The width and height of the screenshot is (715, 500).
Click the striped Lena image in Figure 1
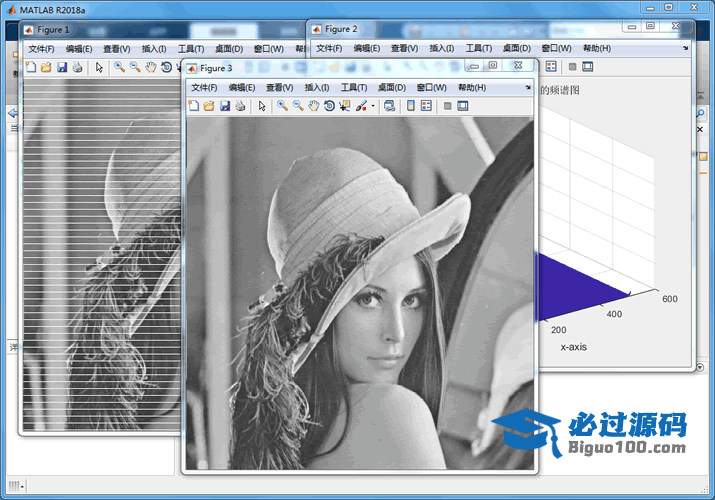click(x=102, y=255)
